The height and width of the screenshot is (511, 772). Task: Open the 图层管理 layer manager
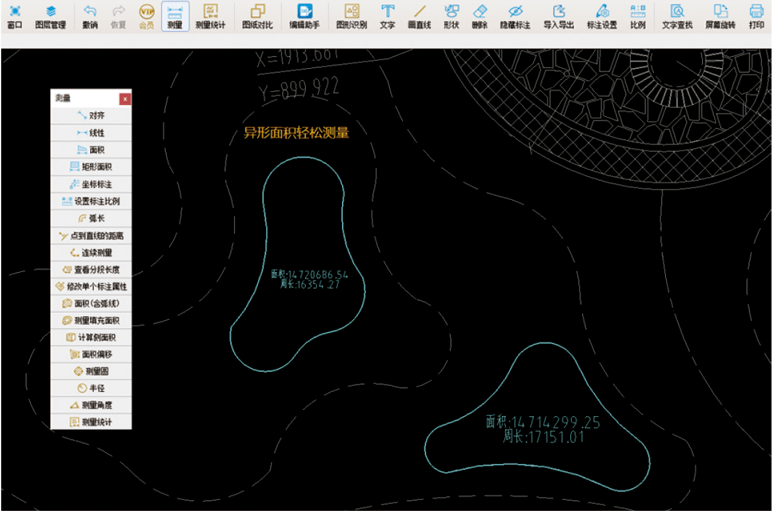pyautogui.click(x=51, y=16)
